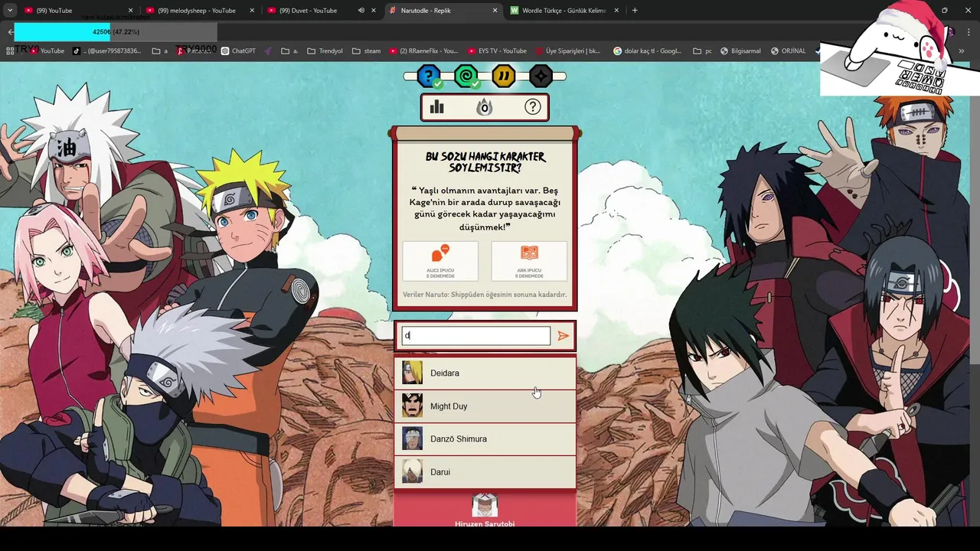Open the Bilgisarmal bookmark

740,51
